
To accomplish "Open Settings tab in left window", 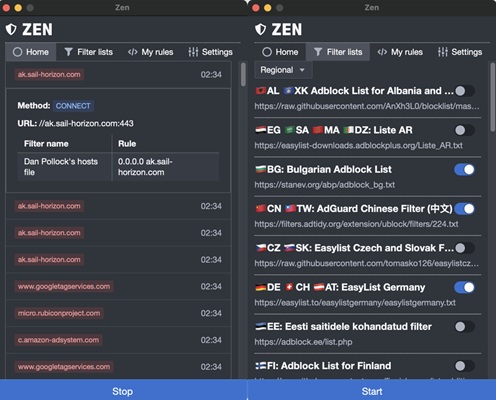I will click(211, 52).
